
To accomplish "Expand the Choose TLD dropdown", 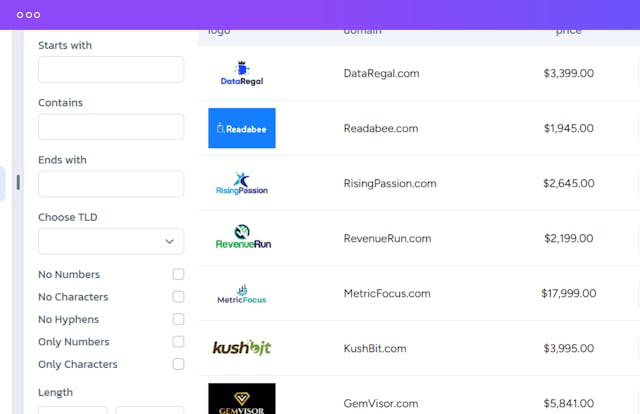I will [111, 241].
